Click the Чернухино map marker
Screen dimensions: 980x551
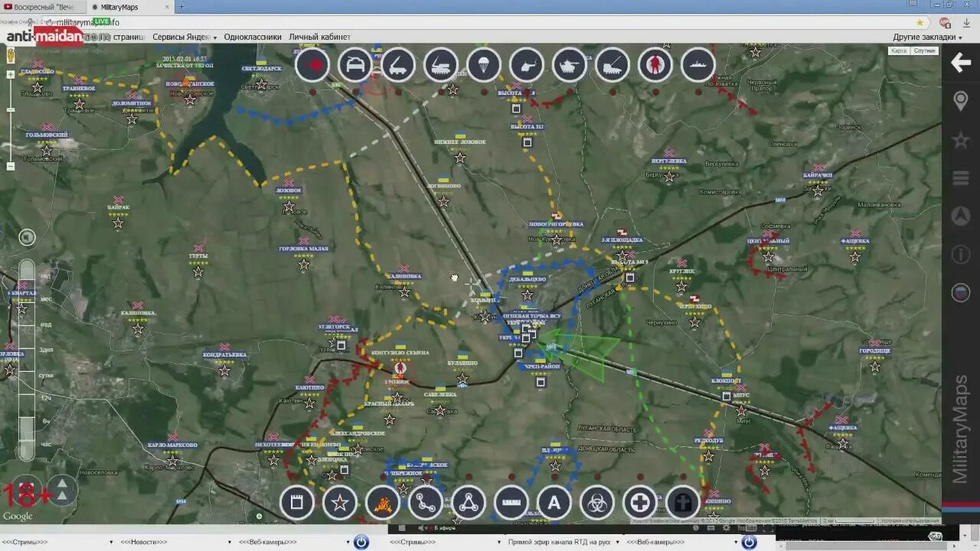coord(694,322)
